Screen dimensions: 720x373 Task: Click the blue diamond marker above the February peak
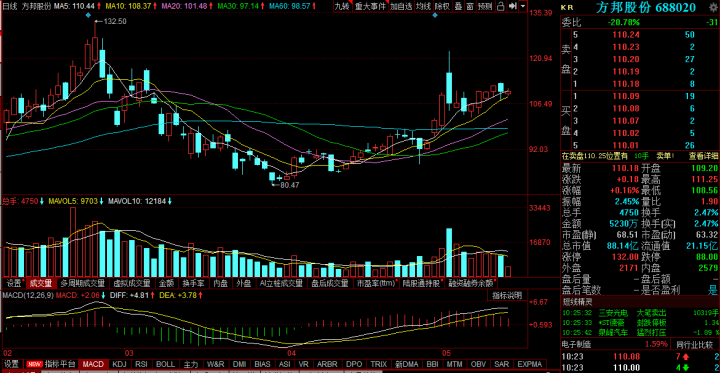pos(88,15)
